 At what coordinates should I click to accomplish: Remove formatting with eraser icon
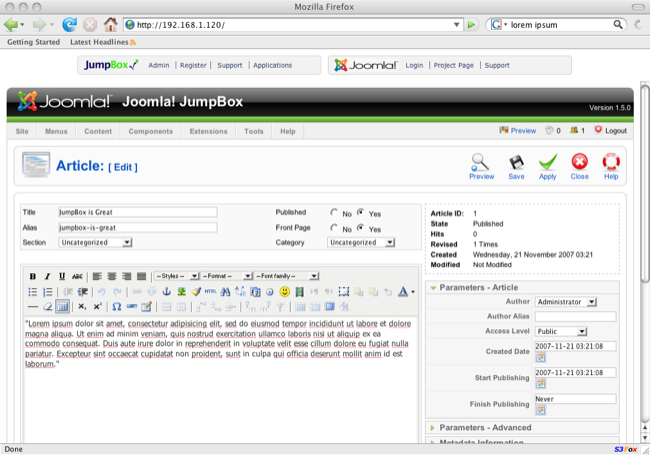click(48, 307)
